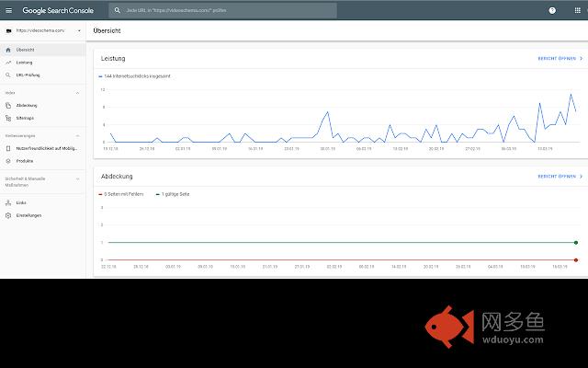Click the home icon beside Übersicht
The image size is (588, 368).
pyautogui.click(x=8, y=50)
